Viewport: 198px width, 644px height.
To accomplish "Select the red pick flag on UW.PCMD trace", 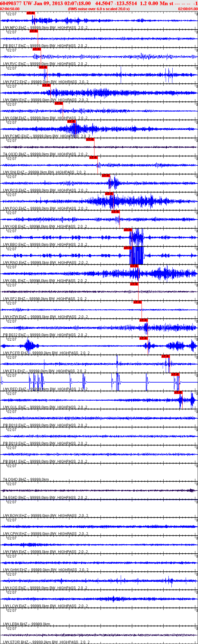I will [x=71, y=121].
